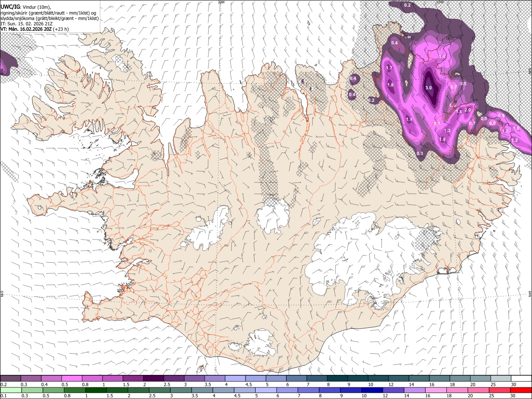
Task: Click the 3.0 precipitation maximum on the map
Action: (429, 88)
